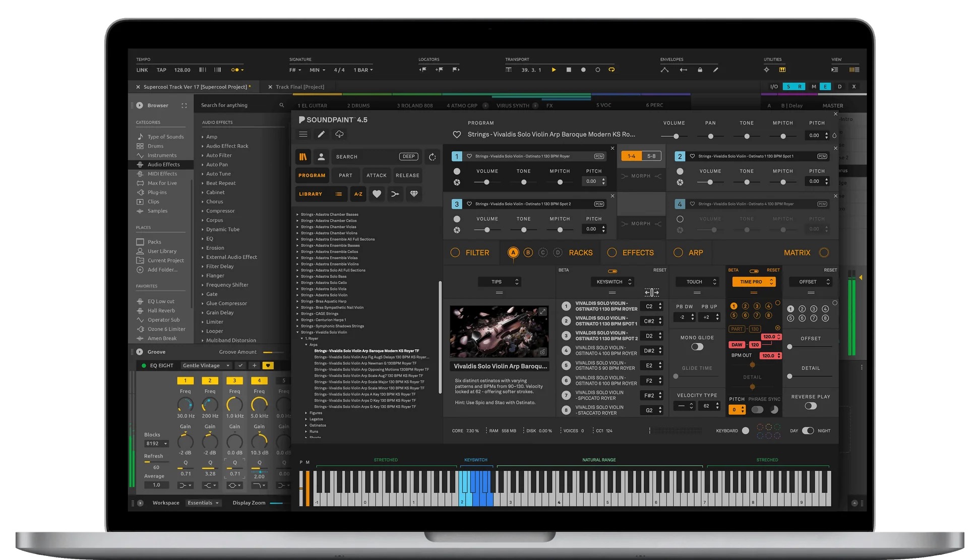980x560 pixels.
Task: Toggle the ARP enable circle
Action: [678, 253]
